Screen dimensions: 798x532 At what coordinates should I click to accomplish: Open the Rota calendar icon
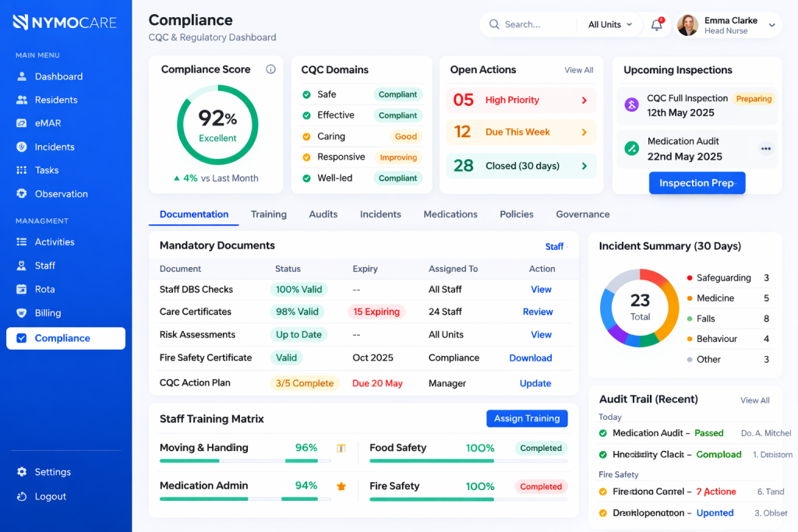21,290
